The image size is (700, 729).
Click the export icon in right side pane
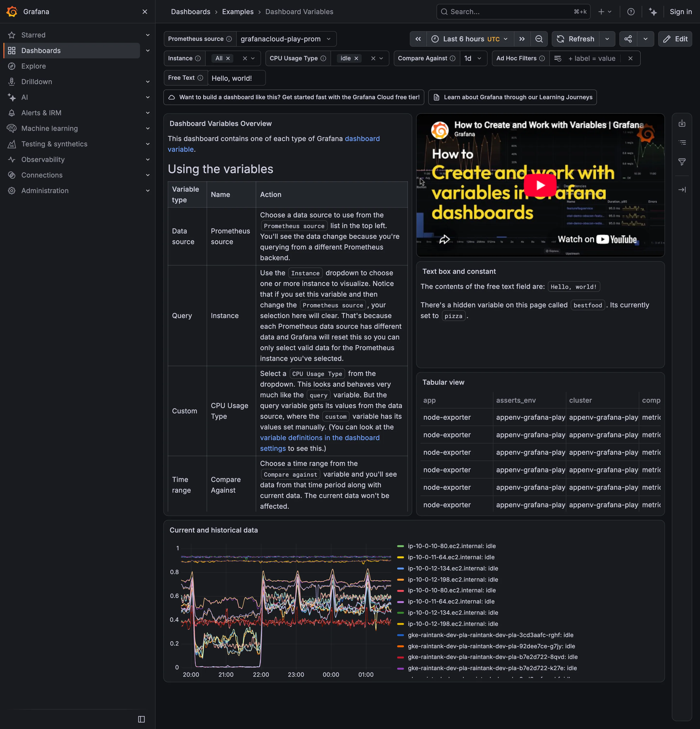(x=682, y=124)
